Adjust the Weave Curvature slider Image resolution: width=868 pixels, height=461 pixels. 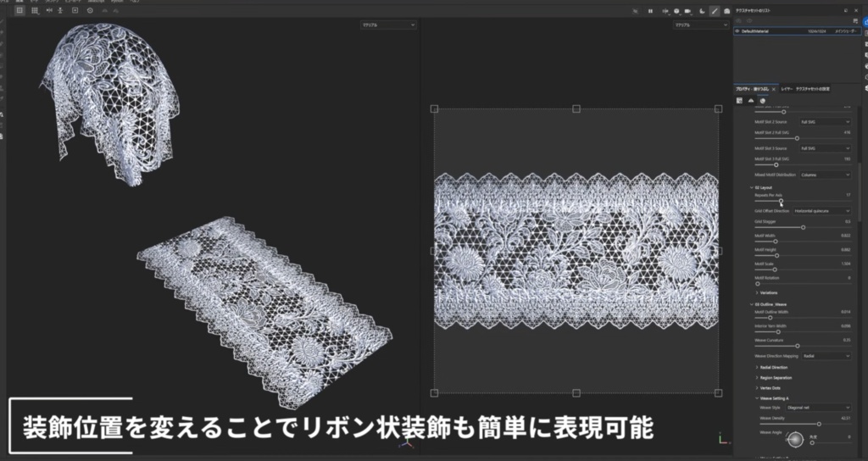point(797,346)
